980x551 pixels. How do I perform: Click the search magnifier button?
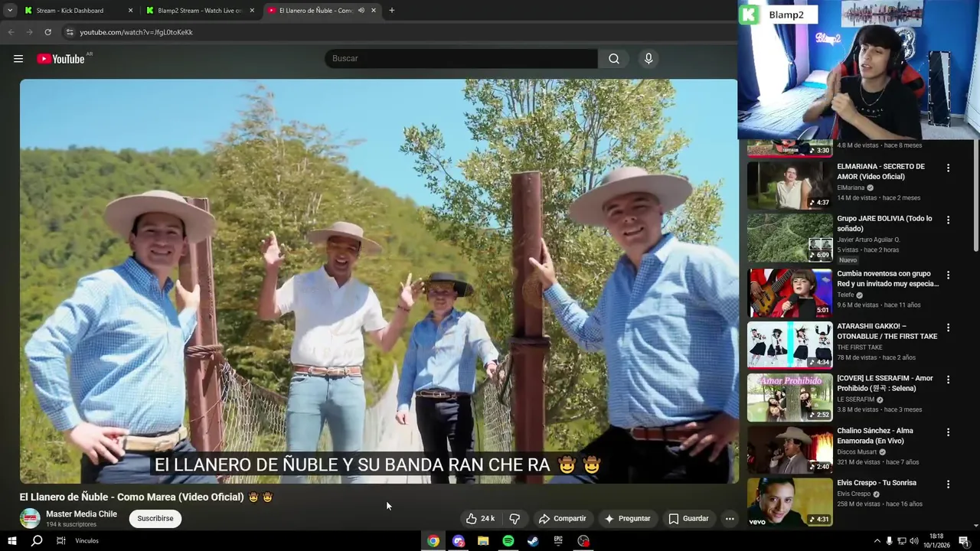[x=614, y=59]
